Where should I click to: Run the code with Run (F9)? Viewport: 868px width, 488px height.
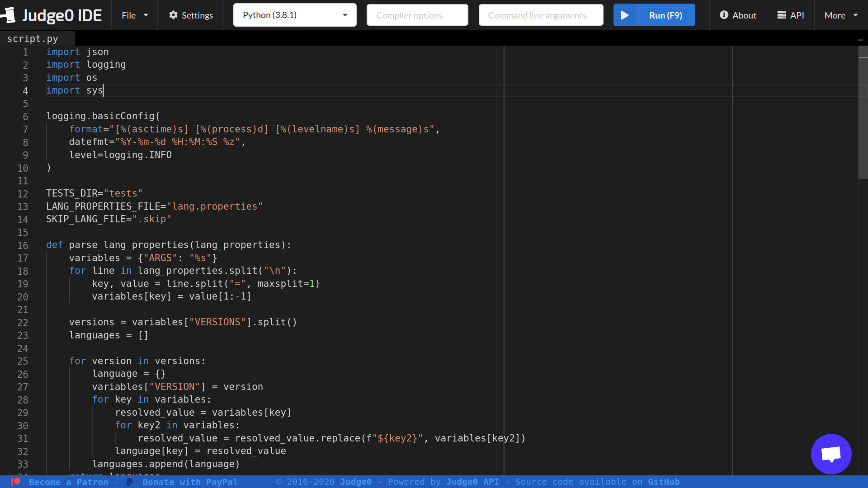(x=654, y=15)
